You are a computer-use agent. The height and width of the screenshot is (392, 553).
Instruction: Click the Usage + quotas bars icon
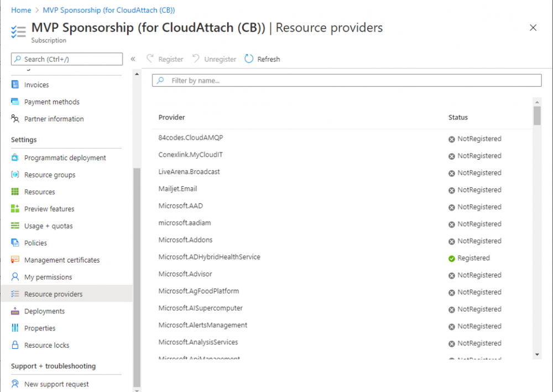point(15,226)
